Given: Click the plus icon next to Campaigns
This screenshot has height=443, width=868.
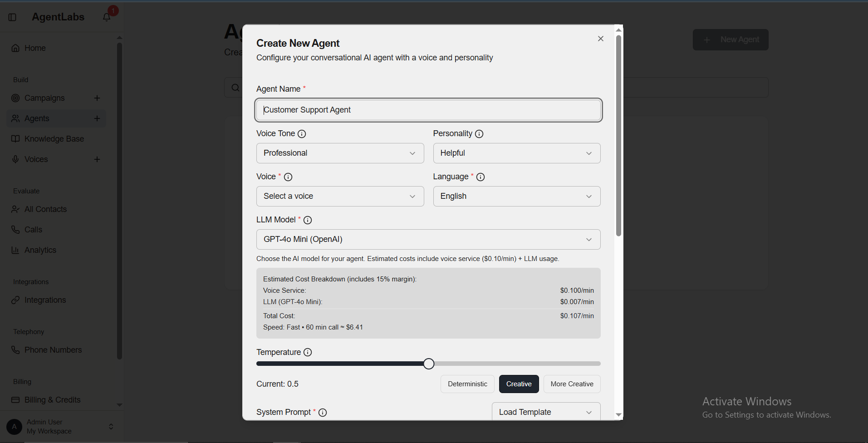Looking at the screenshot, I should 97,98.
